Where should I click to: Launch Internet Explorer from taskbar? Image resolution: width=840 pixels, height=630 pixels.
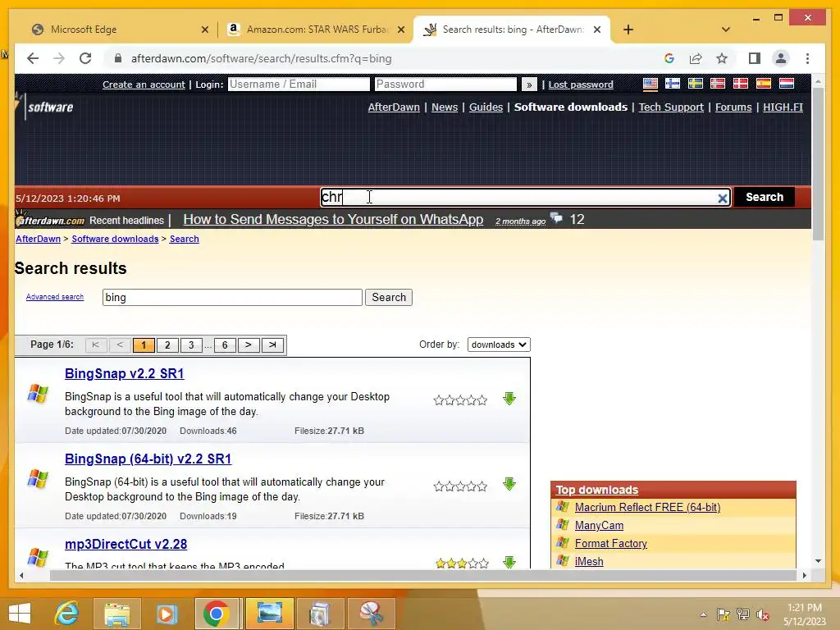(66, 614)
